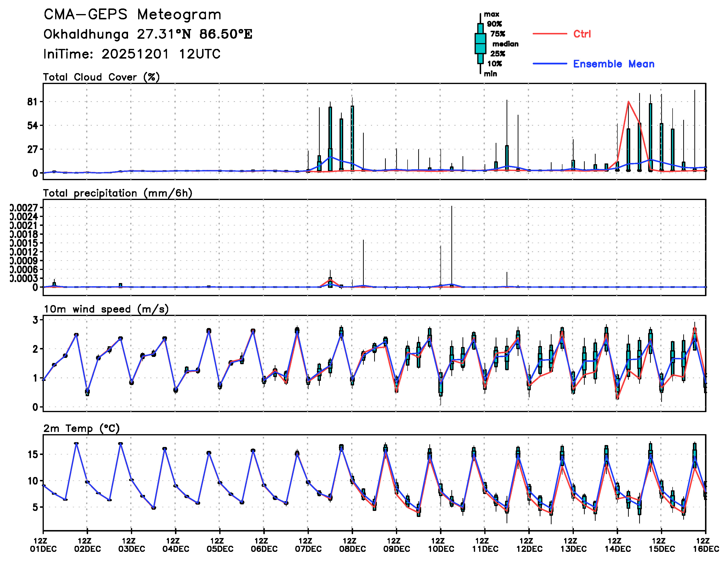Image resolution: width=728 pixels, height=562 pixels.
Task: Click the 81 tick on cloud cover axis
Action: point(32,102)
